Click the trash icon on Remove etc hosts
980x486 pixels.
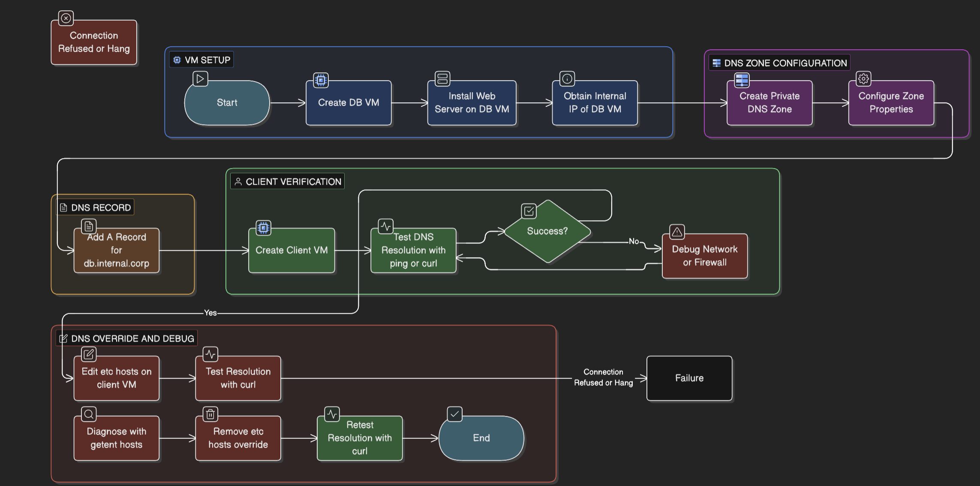210,414
